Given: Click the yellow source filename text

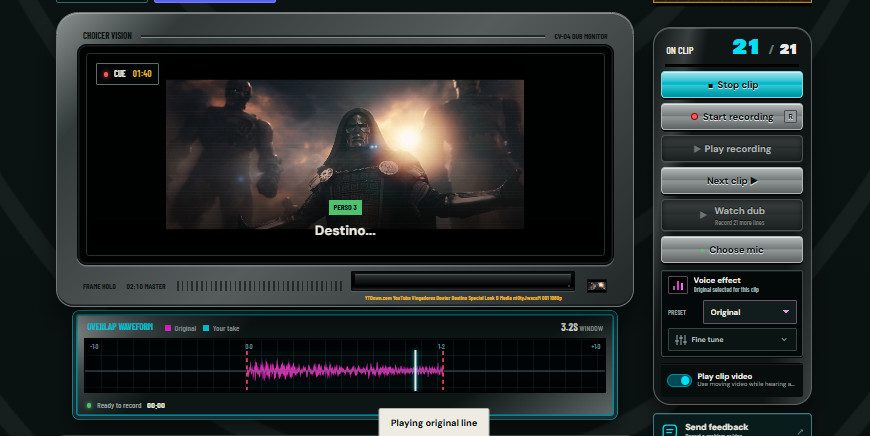Looking at the screenshot, I should [x=463, y=298].
